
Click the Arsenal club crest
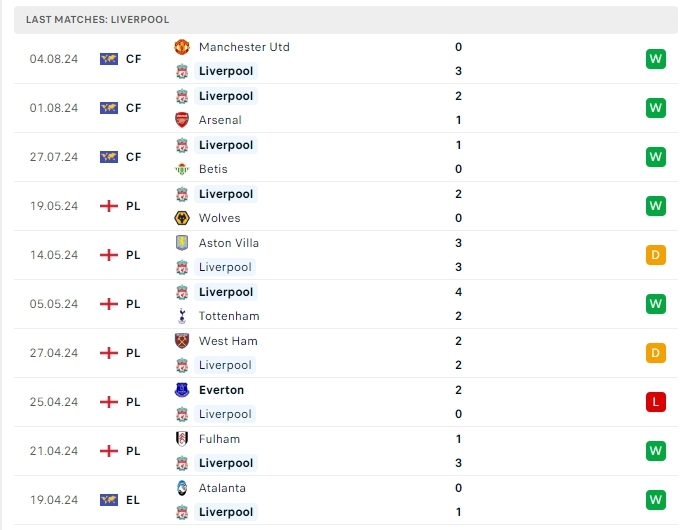click(x=182, y=120)
